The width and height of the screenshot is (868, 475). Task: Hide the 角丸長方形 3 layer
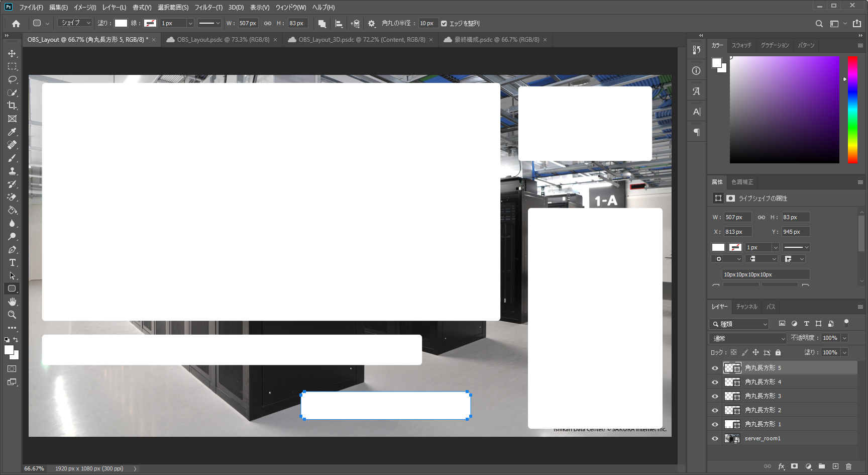[715, 396]
